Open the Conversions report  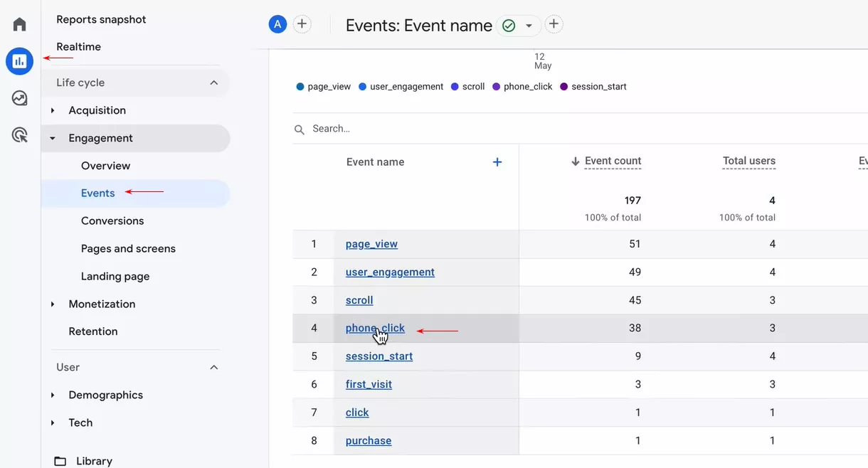(112, 220)
